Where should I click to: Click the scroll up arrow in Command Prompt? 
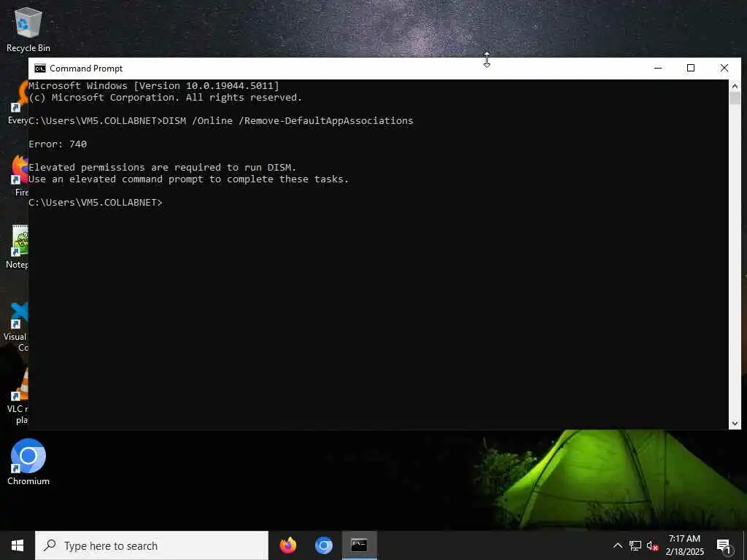[x=735, y=86]
